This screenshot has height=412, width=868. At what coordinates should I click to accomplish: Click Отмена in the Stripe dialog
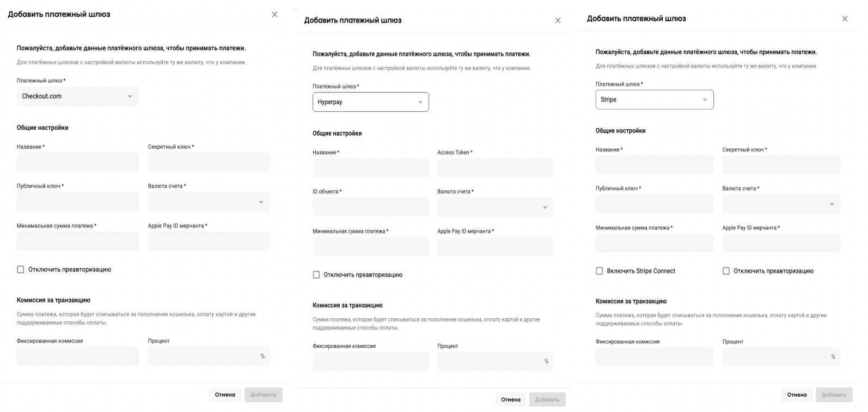coord(797,395)
